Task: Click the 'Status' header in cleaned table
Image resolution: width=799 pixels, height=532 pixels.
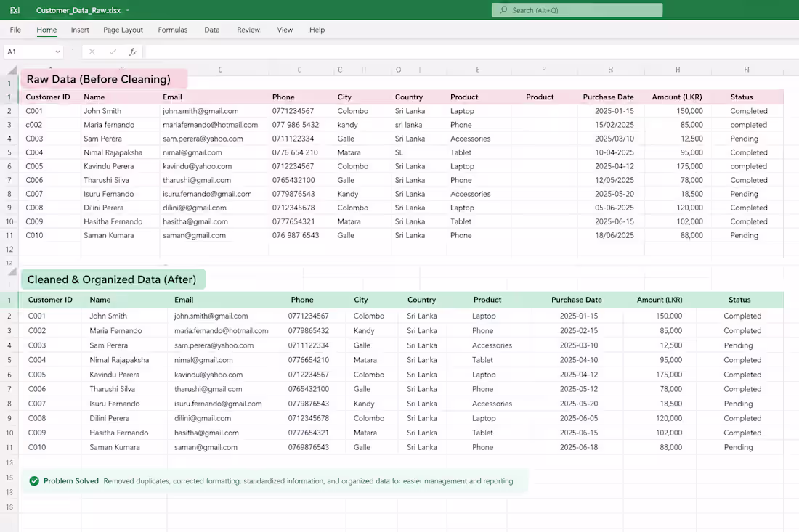Action: [739, 300]
